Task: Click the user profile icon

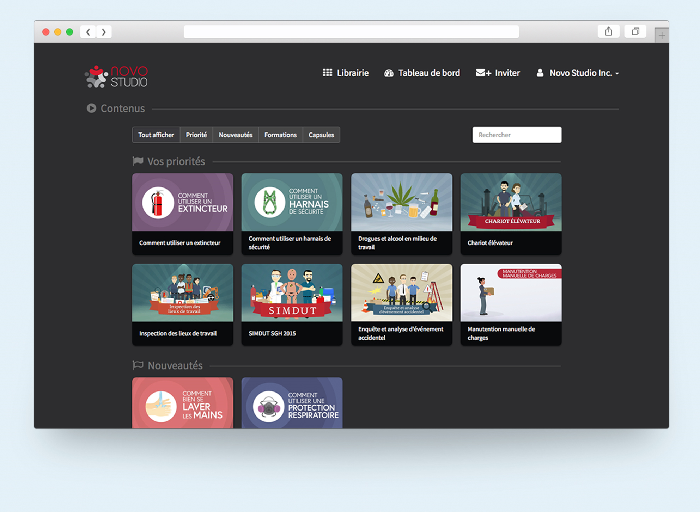Action: tap(540, 73)
